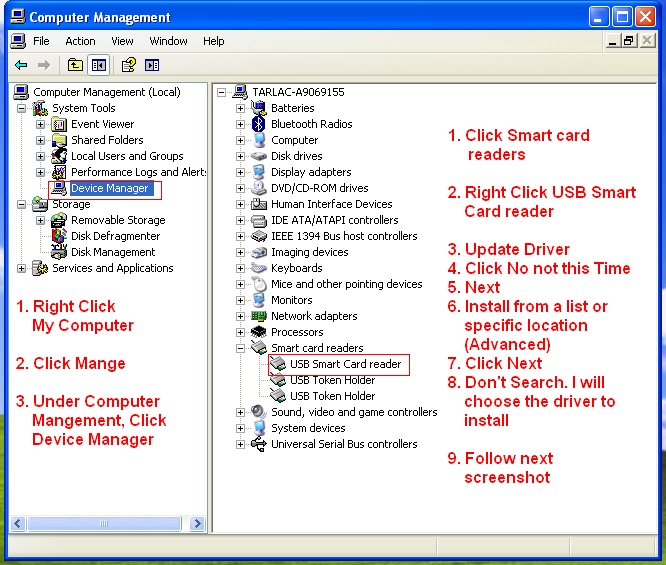Image resolution: width=666 pixels, height=565 pixels.
Task: Minimize the inner MMC child window
Action: pyautogui.click(x=612, y=41)
